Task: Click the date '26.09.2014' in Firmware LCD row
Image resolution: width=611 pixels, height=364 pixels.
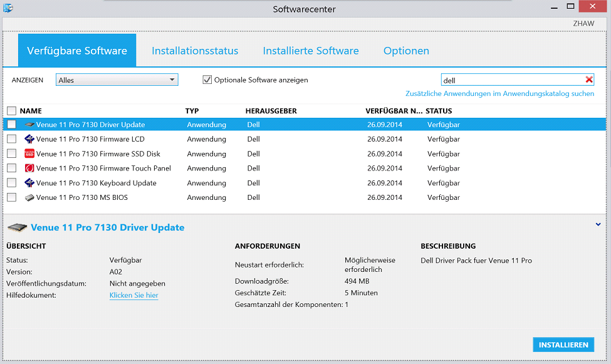Action: coord(385,139)
